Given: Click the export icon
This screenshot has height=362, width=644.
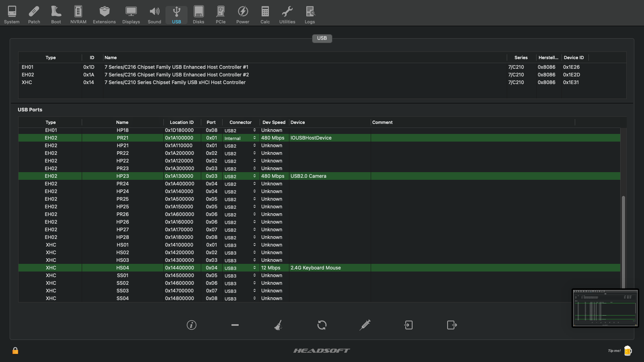Looking at the screenshot, I should pyautogui.click(x=452, y=325).
